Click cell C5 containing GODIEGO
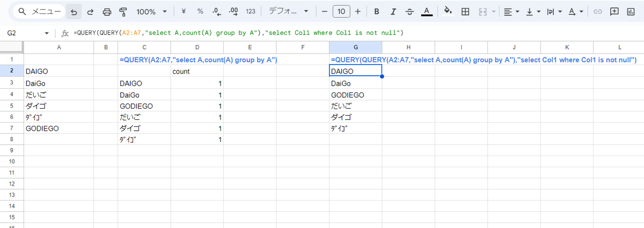Screen dimensions: 644x228 pyautogui.click(x=144, y=105)
